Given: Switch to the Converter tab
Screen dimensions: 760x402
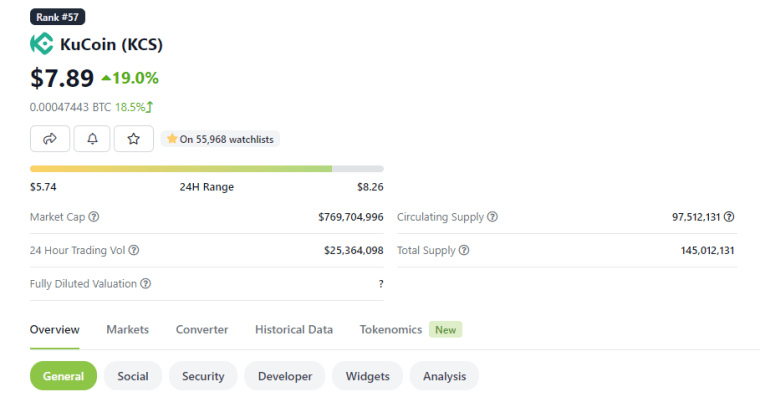Looking at the screenshot, I should [x=202, y=329].
